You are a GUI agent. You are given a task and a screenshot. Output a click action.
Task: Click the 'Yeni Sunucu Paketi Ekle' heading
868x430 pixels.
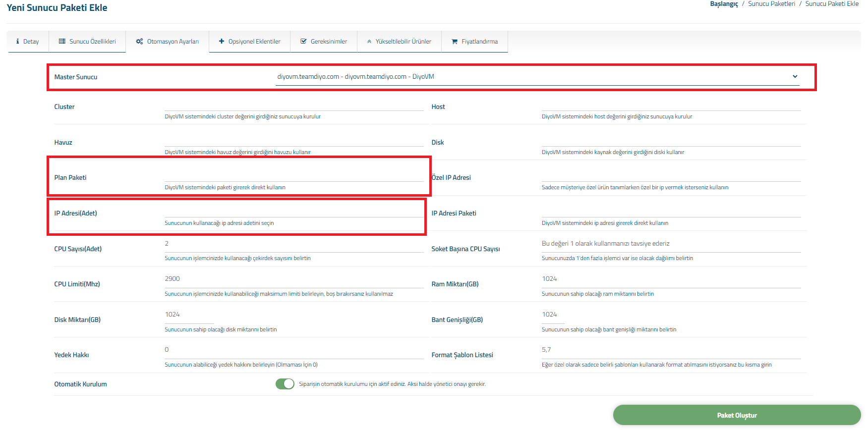pos(57,8)
